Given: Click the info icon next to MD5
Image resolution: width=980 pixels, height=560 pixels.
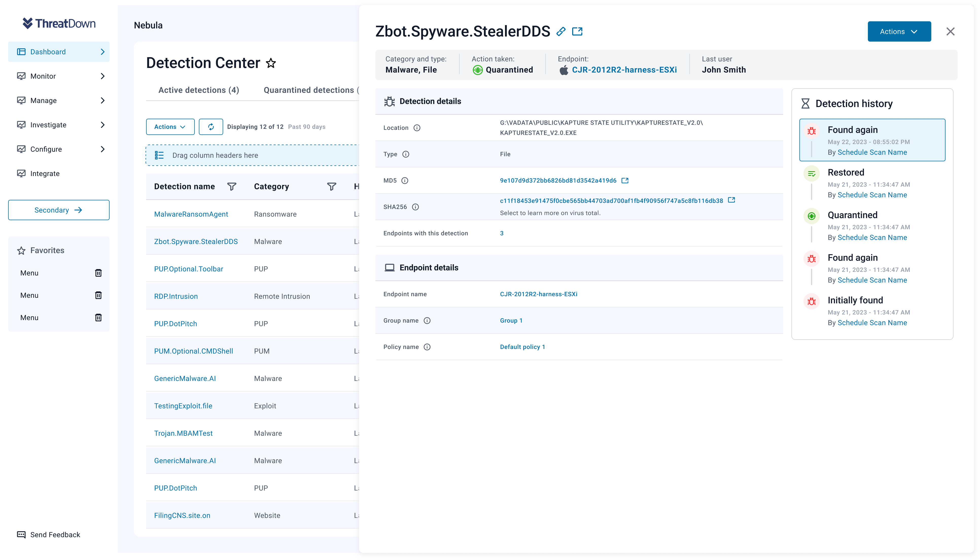Looking at the screenshot, I should pos(405,180).
